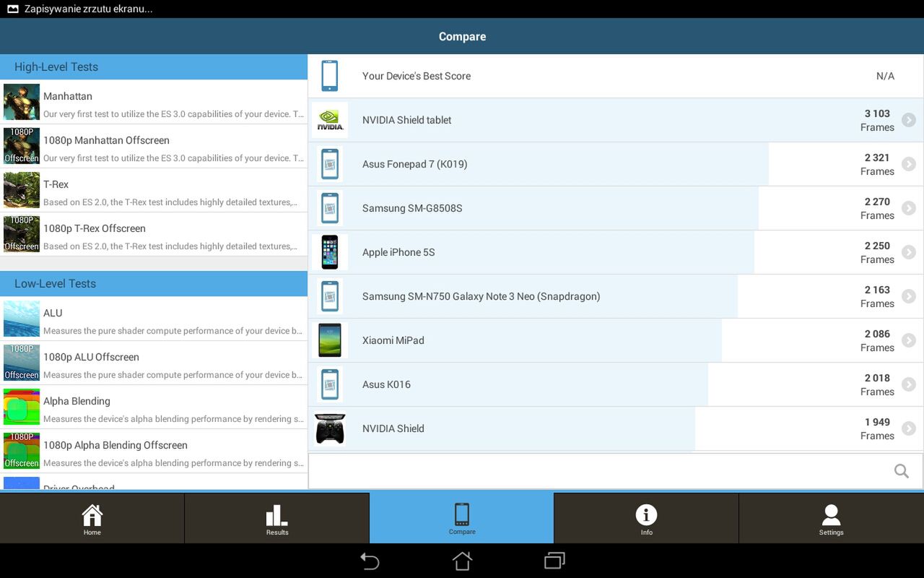The image size is (924, 578).
Task: Click the Galaxy Note 3 Neo device icon
Action: click(x=330, y=296)
